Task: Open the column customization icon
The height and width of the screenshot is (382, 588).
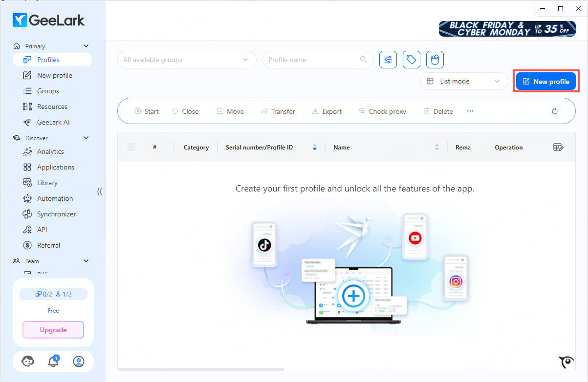Action: [558, 147]
